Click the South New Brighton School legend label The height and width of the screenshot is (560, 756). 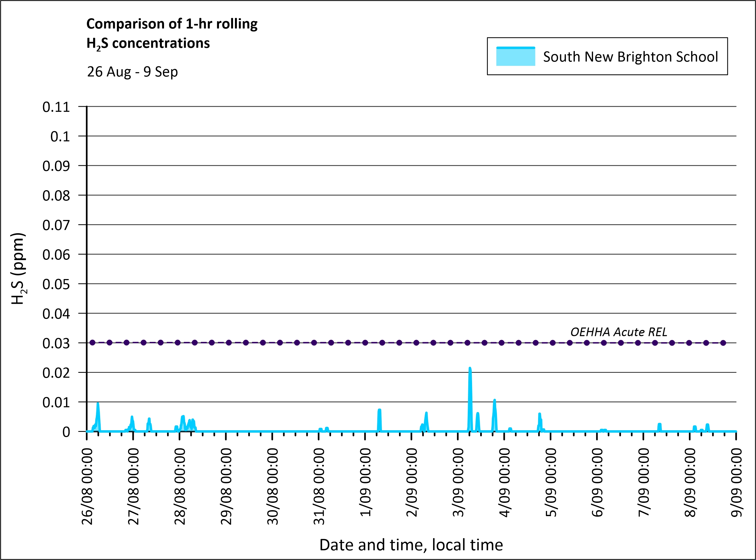[630, 57]
